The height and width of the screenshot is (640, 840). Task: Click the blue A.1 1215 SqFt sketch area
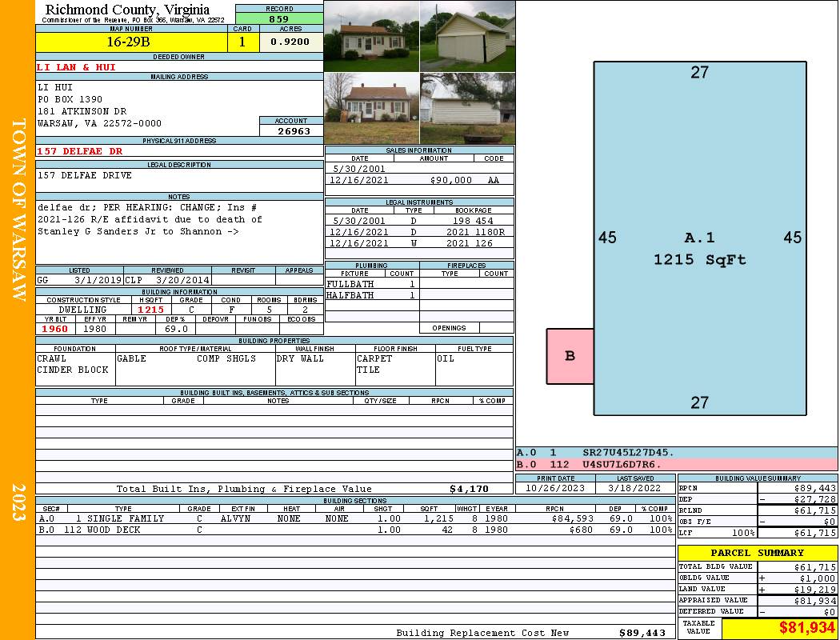pyautogui.click(x=699, y=248)
